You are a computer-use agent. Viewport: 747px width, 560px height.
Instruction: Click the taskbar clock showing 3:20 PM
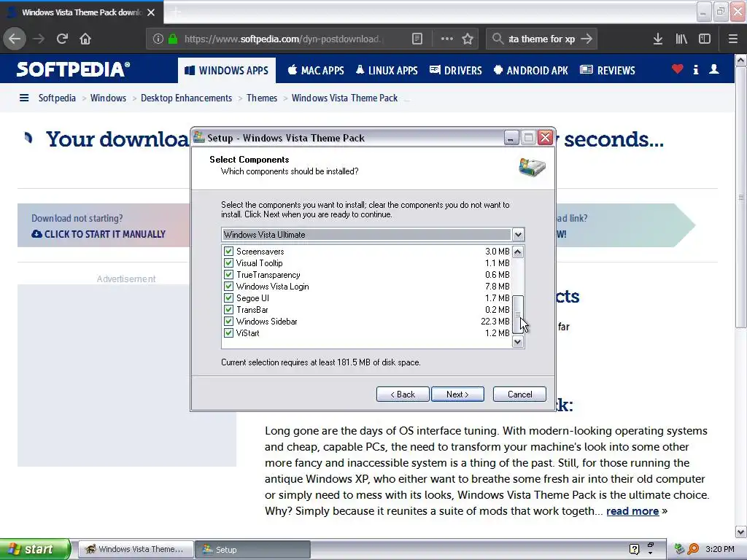pyautogui.click(x=719, y=549)
